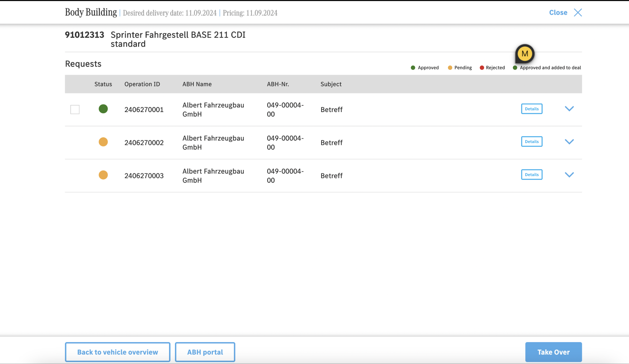Viewport: 629px width, 364px height.
Task: Expand request 2406270003 row chevron
Action: point(569,175)
